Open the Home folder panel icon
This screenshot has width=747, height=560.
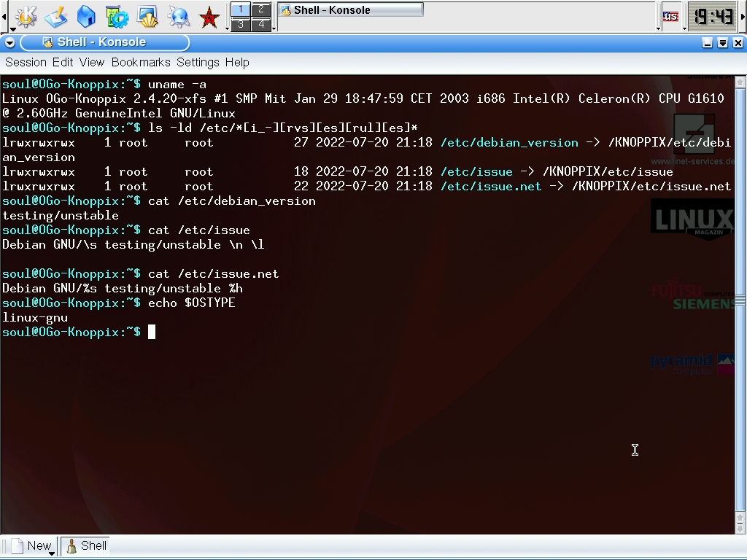[86, 17]
